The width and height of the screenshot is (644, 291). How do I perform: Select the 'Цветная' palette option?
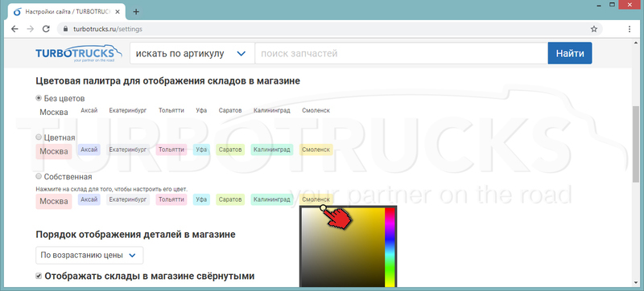tap(39, 137)
